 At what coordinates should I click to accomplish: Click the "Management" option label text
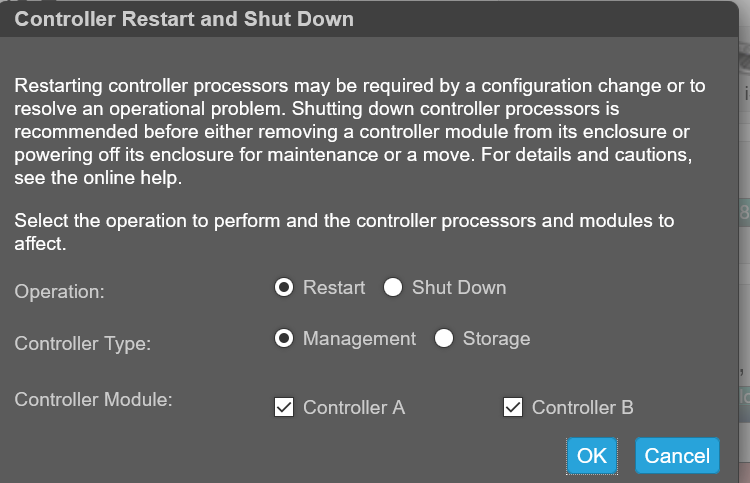pyautogui.click(x=359, y=339)
